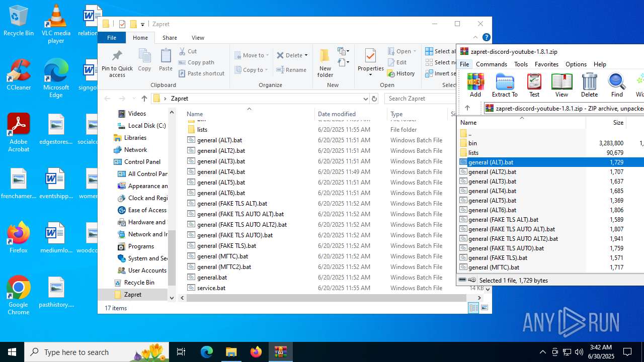Collapse the Explorer ribbon
Image resolution: width=644 pixels, height=362 pixels.
pos(475,38)
